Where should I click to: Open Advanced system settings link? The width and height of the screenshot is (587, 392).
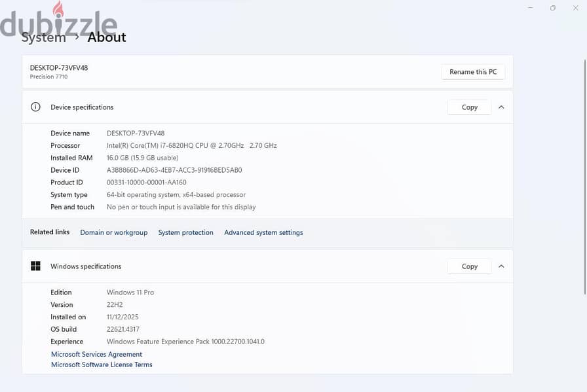263,232
